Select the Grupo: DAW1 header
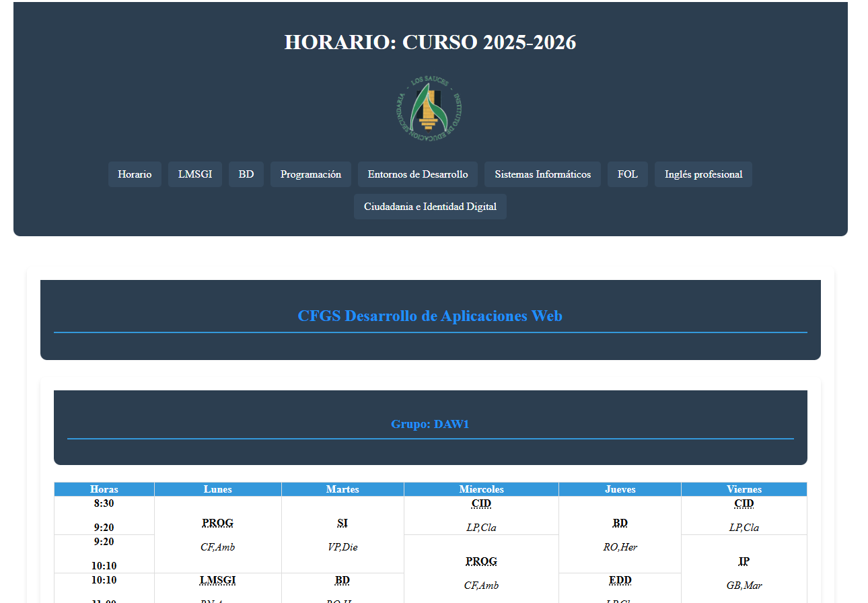 click(430, 424)
